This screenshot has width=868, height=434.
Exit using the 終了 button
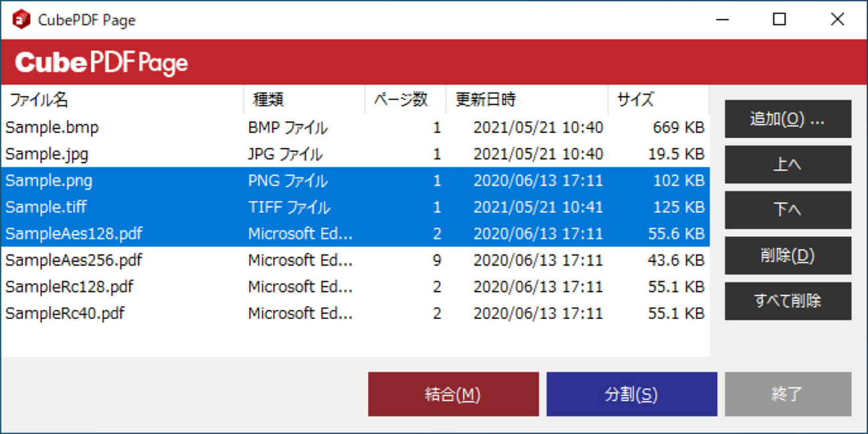[x=788, y=394]
